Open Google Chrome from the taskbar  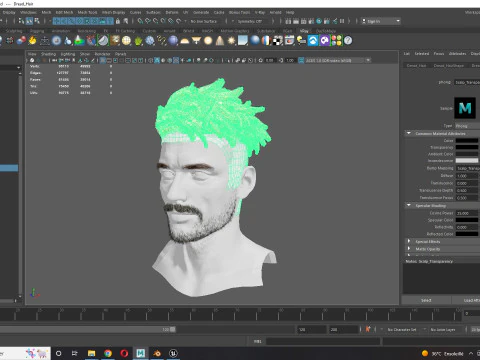(x=108, y=353)
